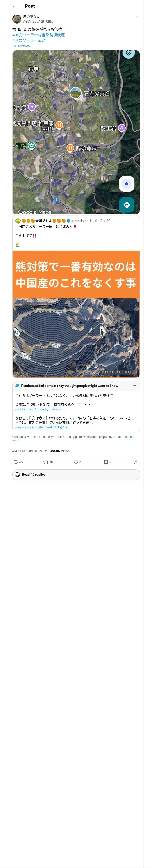
Task: Open the Google Maps screenshot image
Action: coord(76,132)
